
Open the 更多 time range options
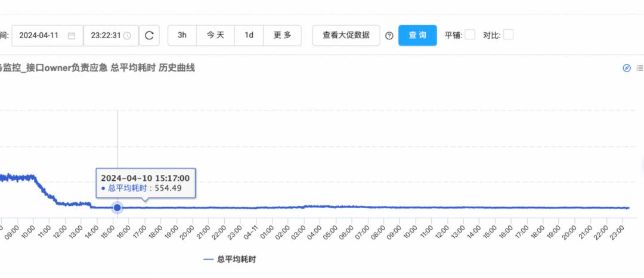pyautogui.click(x=283, y=35)
